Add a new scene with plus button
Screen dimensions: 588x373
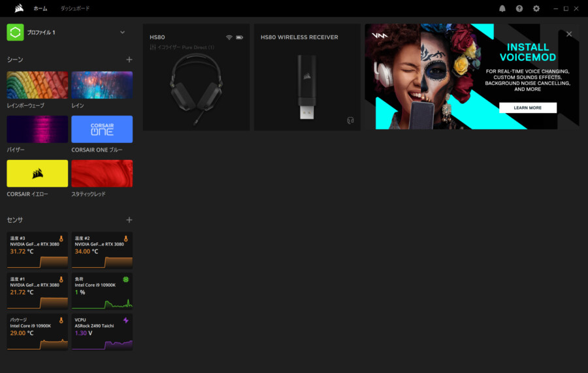point(129,59)
